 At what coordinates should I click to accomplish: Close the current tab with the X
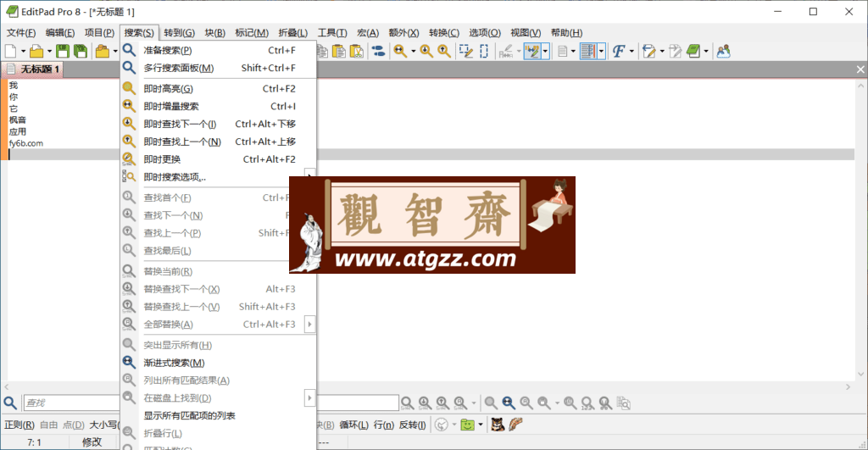[x=860, y=69]
